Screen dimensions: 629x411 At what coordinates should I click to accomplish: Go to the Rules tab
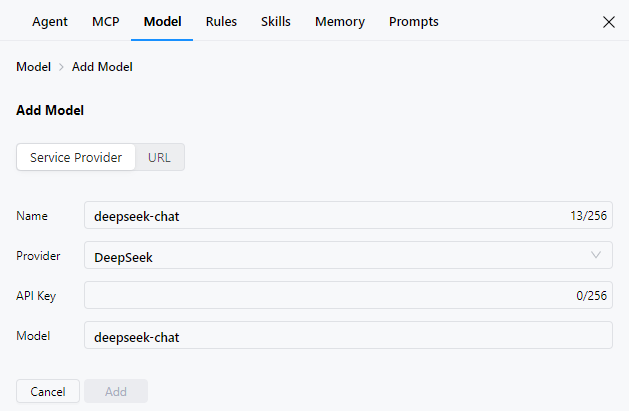click(x=221, y=21)
